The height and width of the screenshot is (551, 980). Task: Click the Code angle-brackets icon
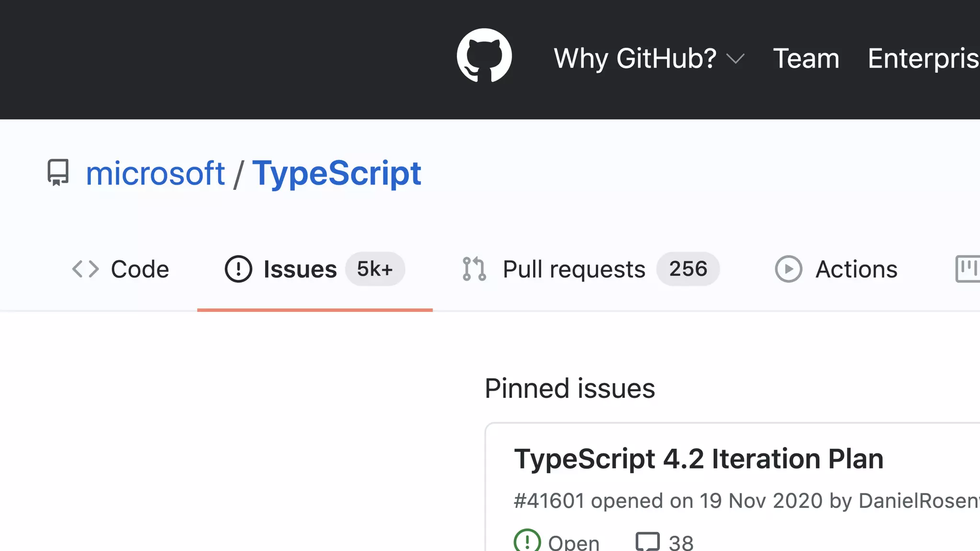(x=85, y=269)
